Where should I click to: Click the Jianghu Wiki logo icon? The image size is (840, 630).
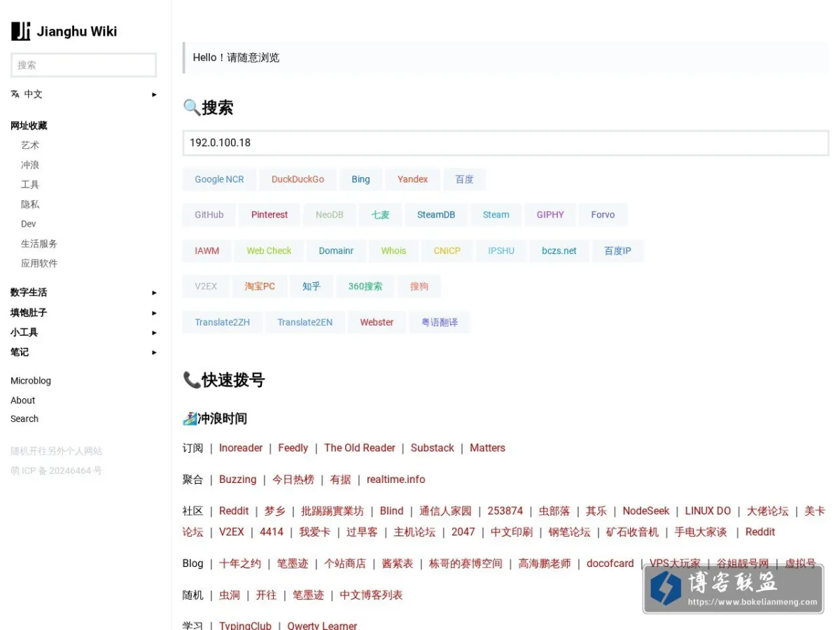[x=21, y=31]
